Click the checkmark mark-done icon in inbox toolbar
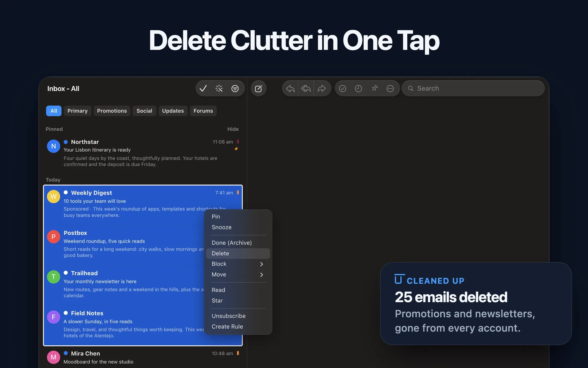 pos(203,88)
